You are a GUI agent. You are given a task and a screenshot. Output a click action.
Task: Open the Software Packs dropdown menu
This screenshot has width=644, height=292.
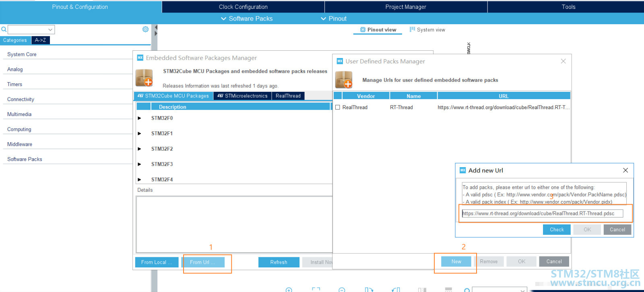click(x=247, y=19)
